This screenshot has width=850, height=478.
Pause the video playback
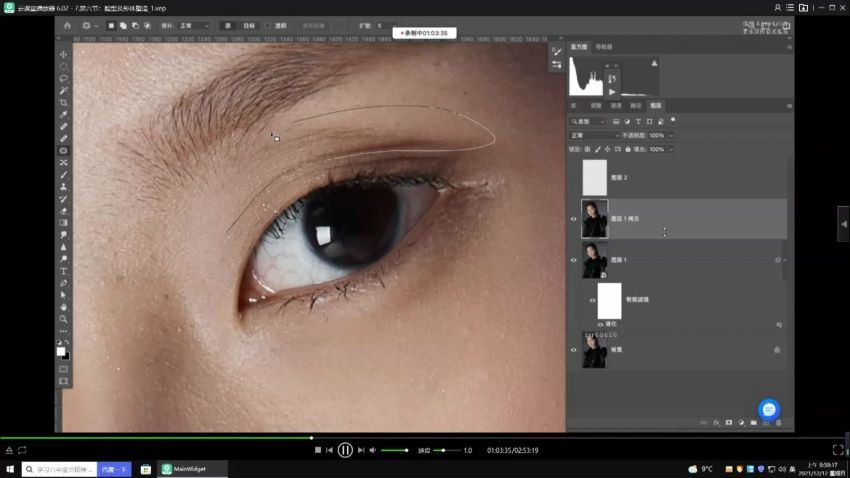[x=345, y=450]
